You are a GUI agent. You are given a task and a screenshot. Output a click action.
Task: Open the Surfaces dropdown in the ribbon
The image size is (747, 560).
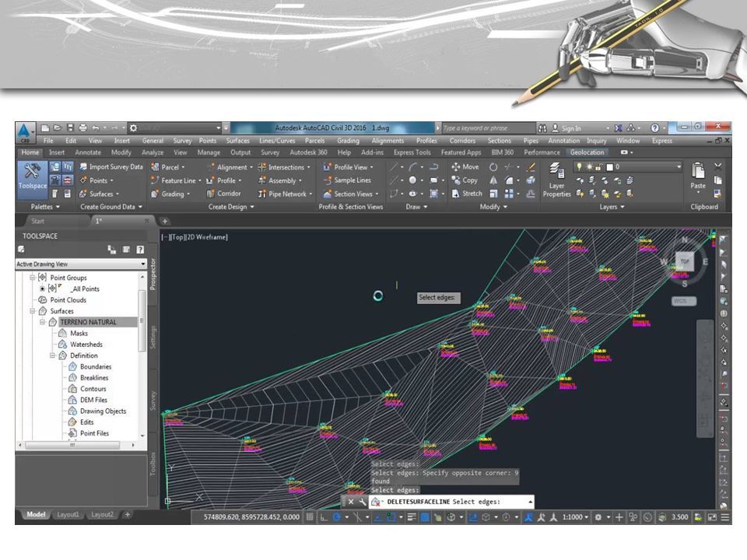pos(99,194)
